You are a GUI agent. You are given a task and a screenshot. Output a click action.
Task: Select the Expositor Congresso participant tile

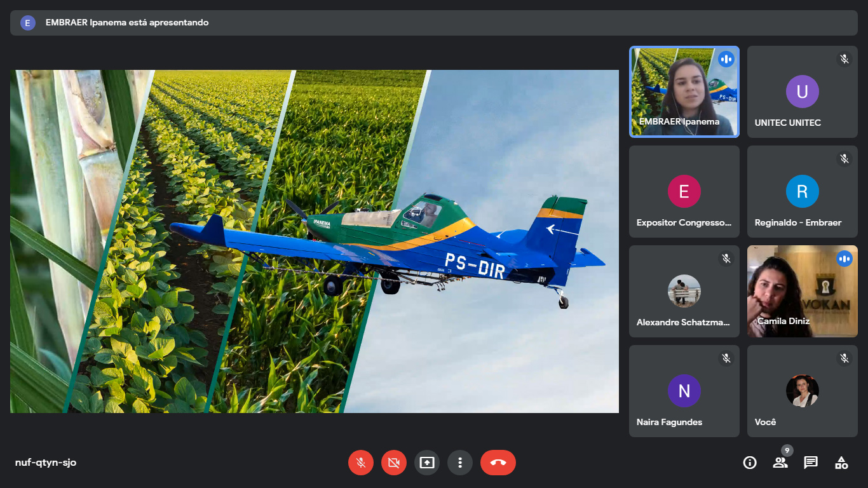click(x=684, y=191)
